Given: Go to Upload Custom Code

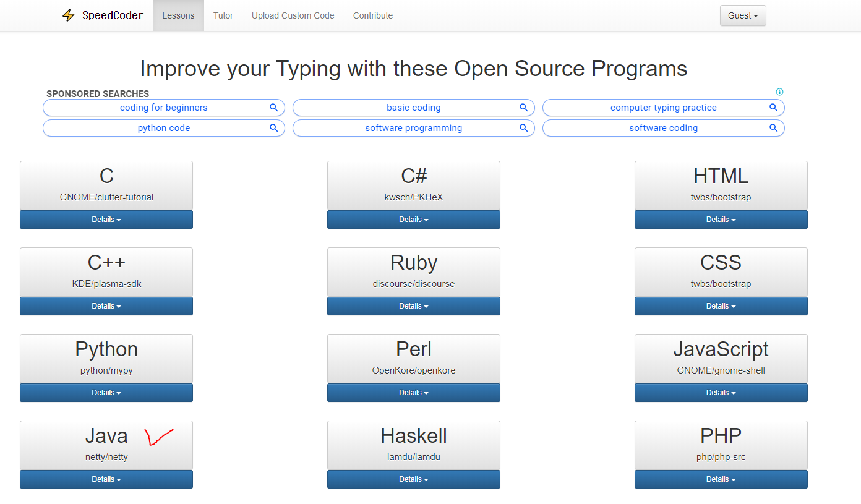Looking at the screenshot, I should (x=293, y=15).
